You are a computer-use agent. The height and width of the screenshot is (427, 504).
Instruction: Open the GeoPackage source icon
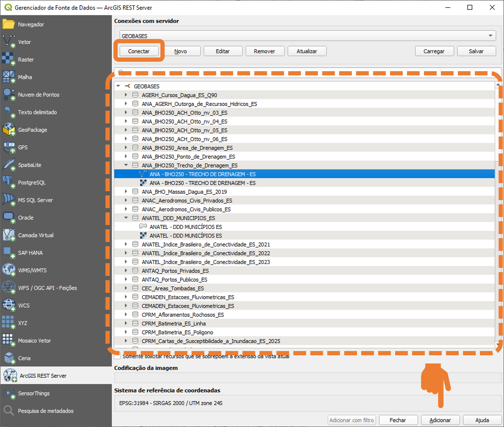point(9,130)
